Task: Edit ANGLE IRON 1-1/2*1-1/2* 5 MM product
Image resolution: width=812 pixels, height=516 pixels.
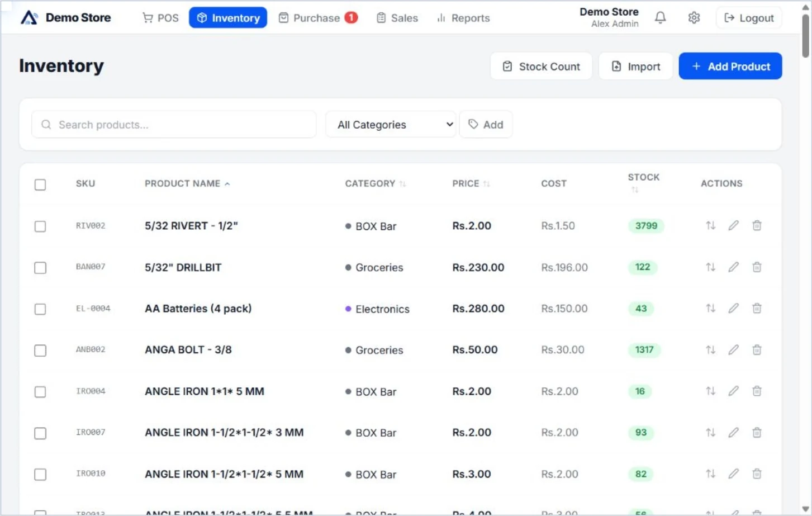Action: [x=733, y=474]
